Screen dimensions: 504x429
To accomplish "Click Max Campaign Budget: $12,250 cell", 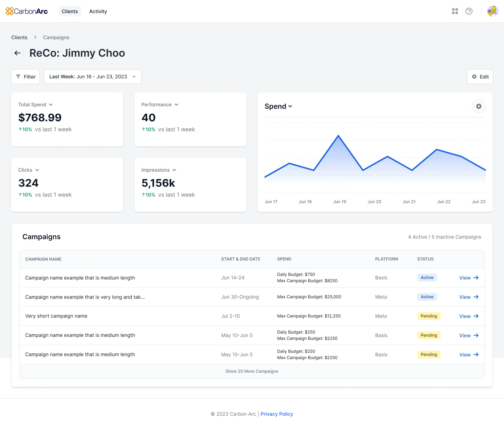I will coord(309,316).
